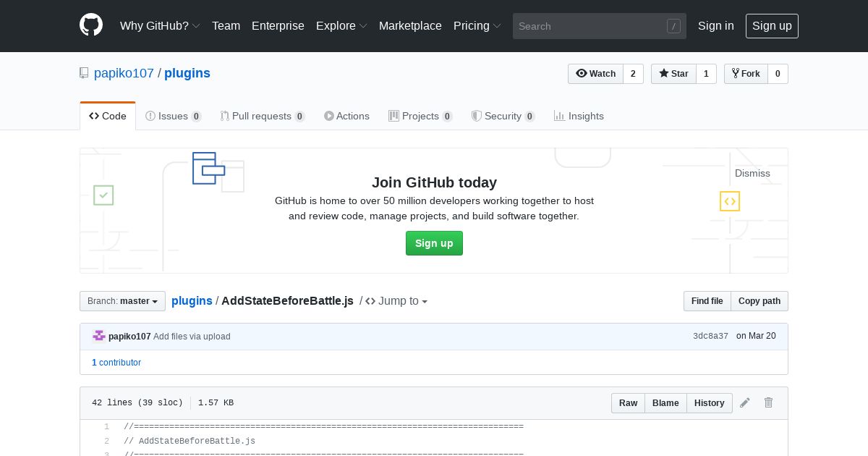The image size is (868, 456).
Task: Open the Actions tab
Action: coord(346,116)
